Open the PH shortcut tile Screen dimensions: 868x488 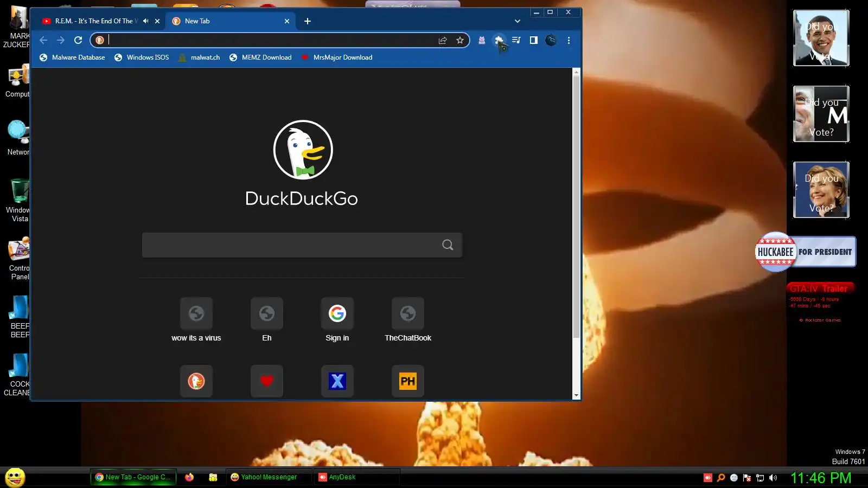click(408, 381)
